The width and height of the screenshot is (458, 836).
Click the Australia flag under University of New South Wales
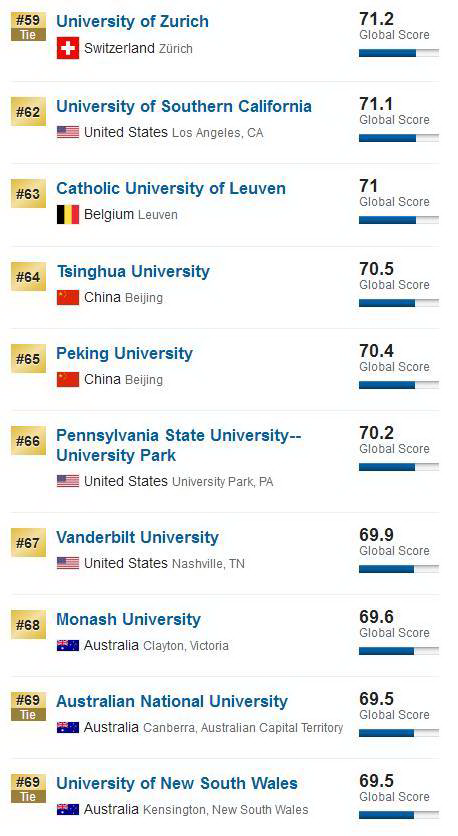[68, 809]
